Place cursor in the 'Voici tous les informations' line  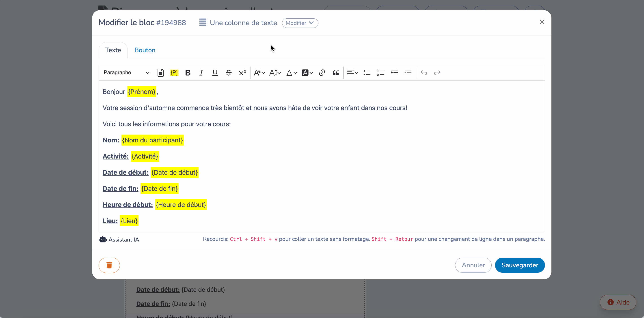(x=166, y=124)
